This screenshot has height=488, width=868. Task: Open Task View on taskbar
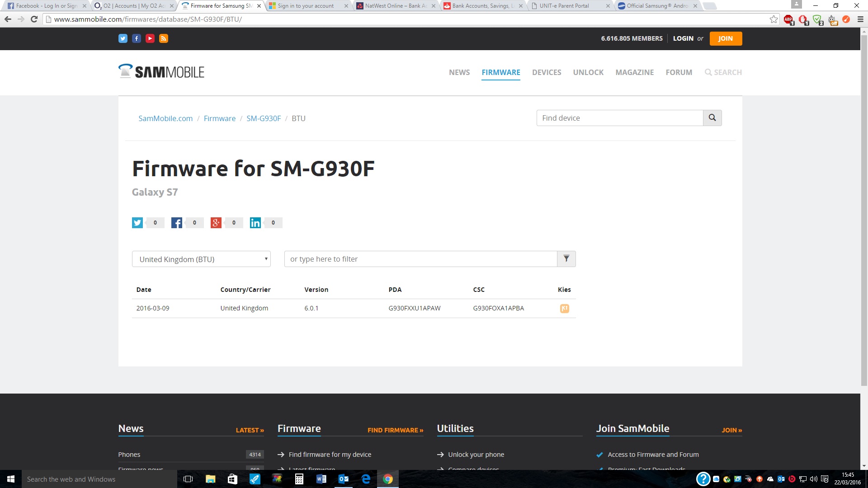[188, 479]
